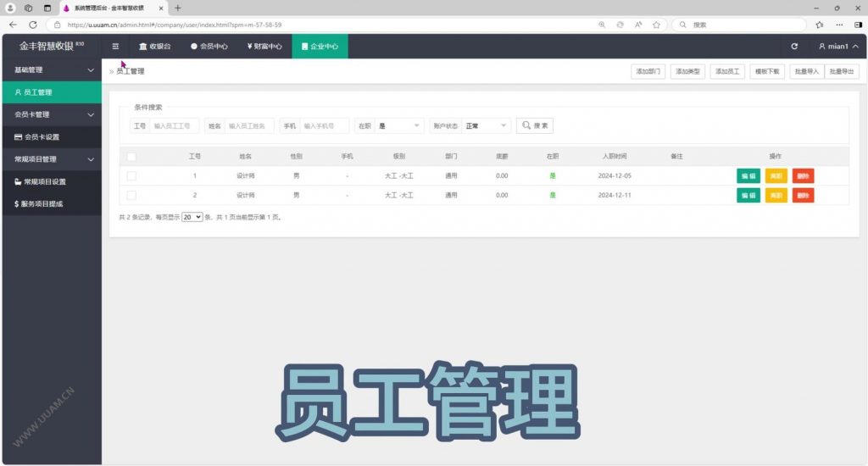Viewport: 868px width, 466px height.
Task: Click the refresh icon in top bar
Action: tap(794, 47)
